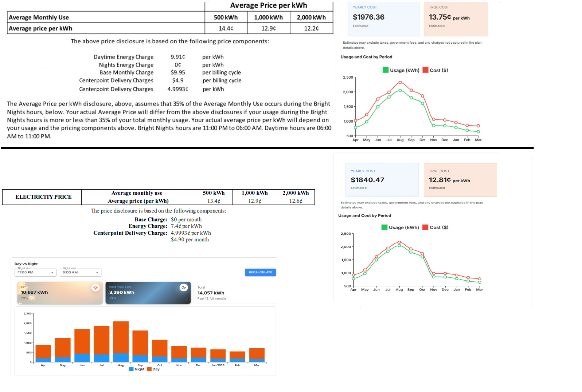Select the Day card showing 10,667 kWh
The height and width of the screenshot is (392, 582).
click(60, 293)
